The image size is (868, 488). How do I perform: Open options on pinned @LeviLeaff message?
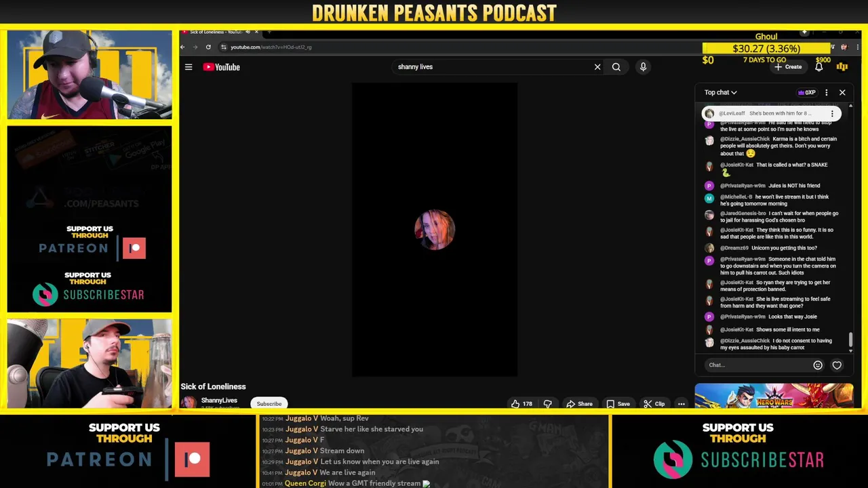(832, 114)
